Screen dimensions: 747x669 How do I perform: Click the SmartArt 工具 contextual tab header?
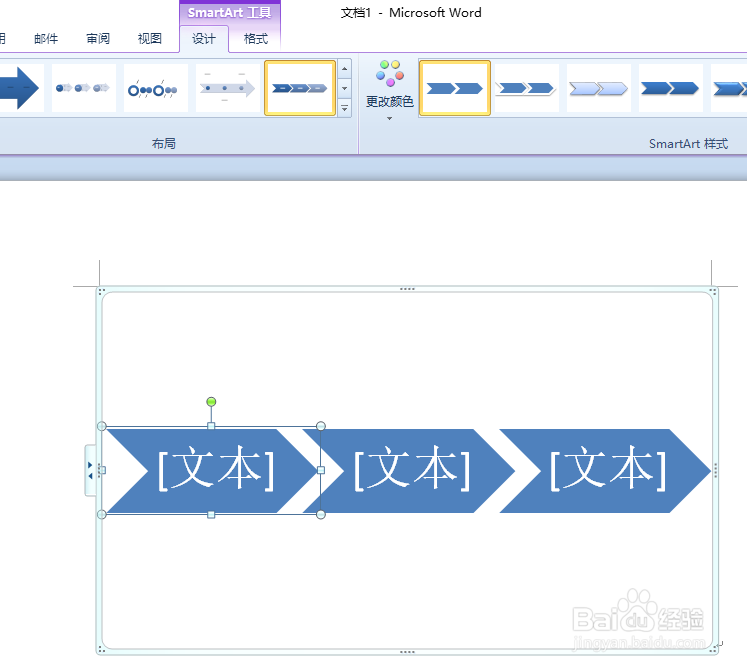(230, 12)
